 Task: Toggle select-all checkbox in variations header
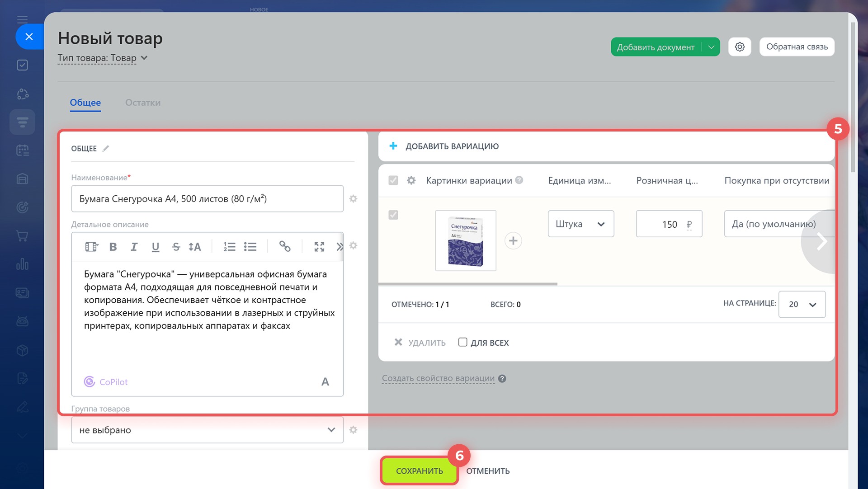click(x=393, y=180)
